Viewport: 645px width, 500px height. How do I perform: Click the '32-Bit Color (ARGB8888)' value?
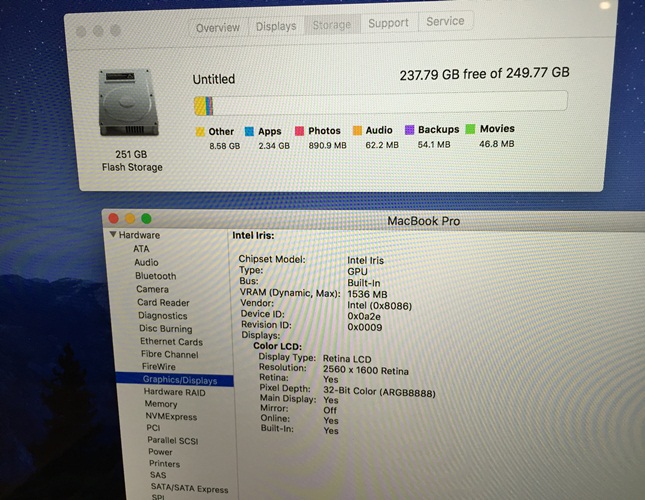[x=379, y=392]
